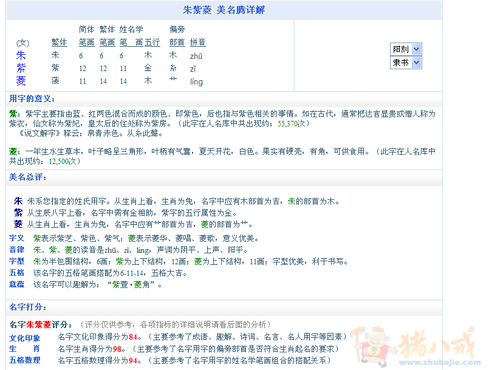Open the 阳刻 dropdown
The height and width of the screenshot is (370, 489).
pyautogui.click(x=406, y=49)
